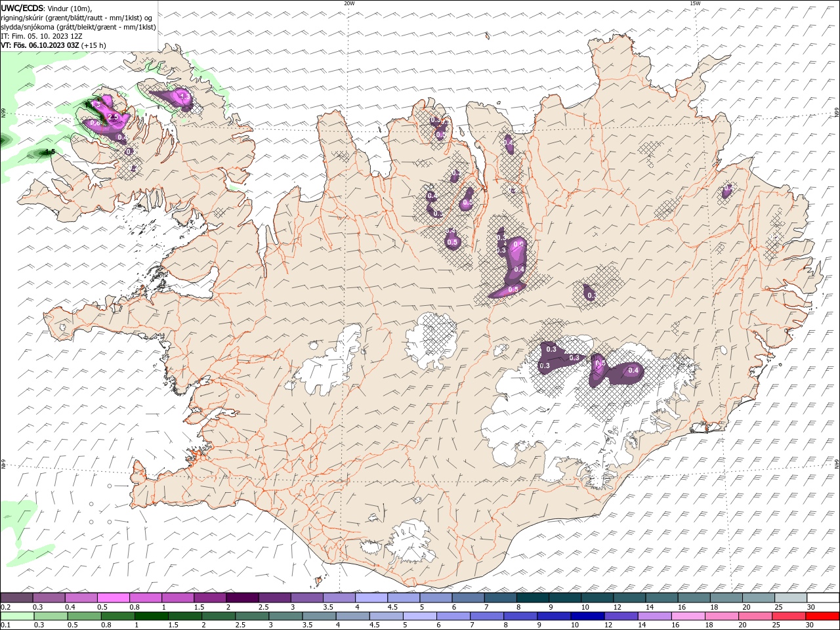Screen dimensions: 840x630
Task: Choose the 16 light pink lower-row swatch
Action: [686, 616]
